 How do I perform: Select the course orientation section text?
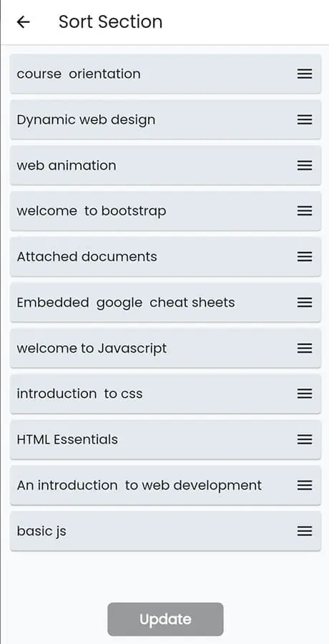point(79,74)
